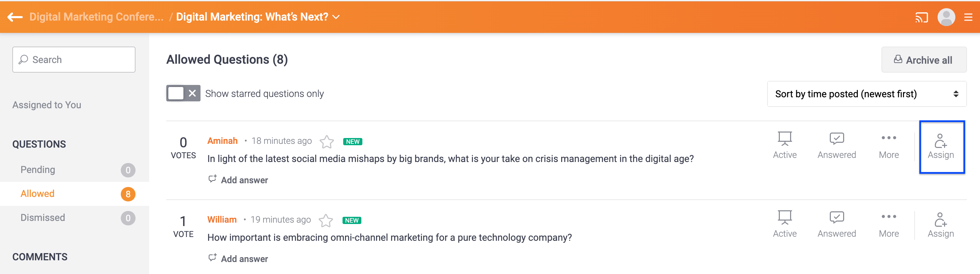
Task: Mark Aminah's question as Active
Action: point(785,145)
